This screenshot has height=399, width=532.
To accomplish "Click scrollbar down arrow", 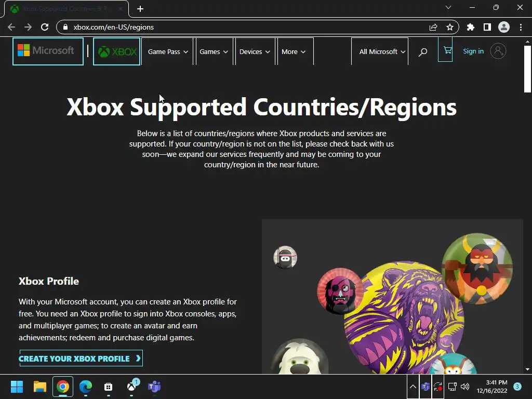I will [527, 369].
